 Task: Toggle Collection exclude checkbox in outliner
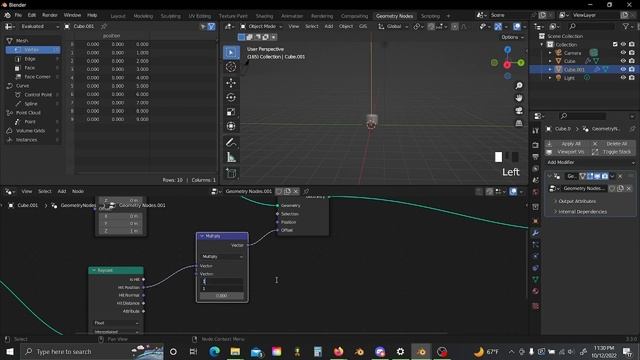[x=615, y=44]
